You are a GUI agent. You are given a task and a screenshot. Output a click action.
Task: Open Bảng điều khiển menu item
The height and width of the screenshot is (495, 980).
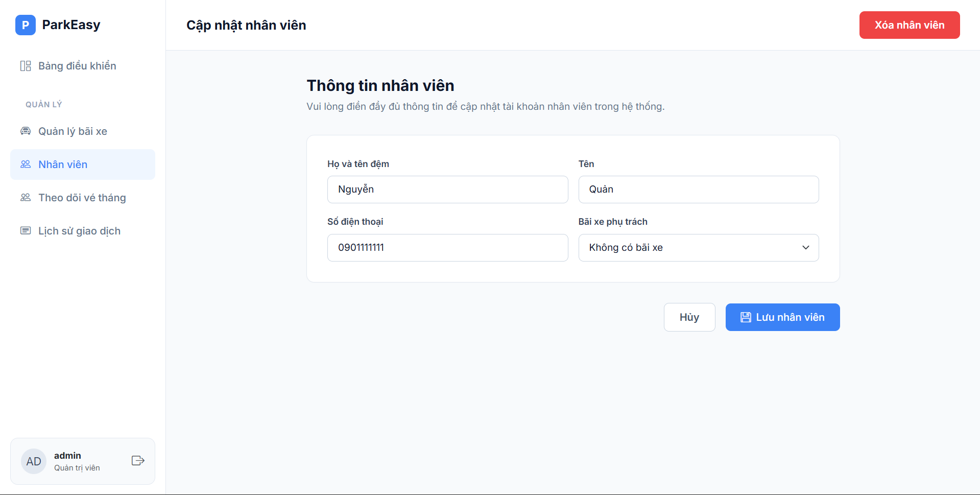pos(77,66)
